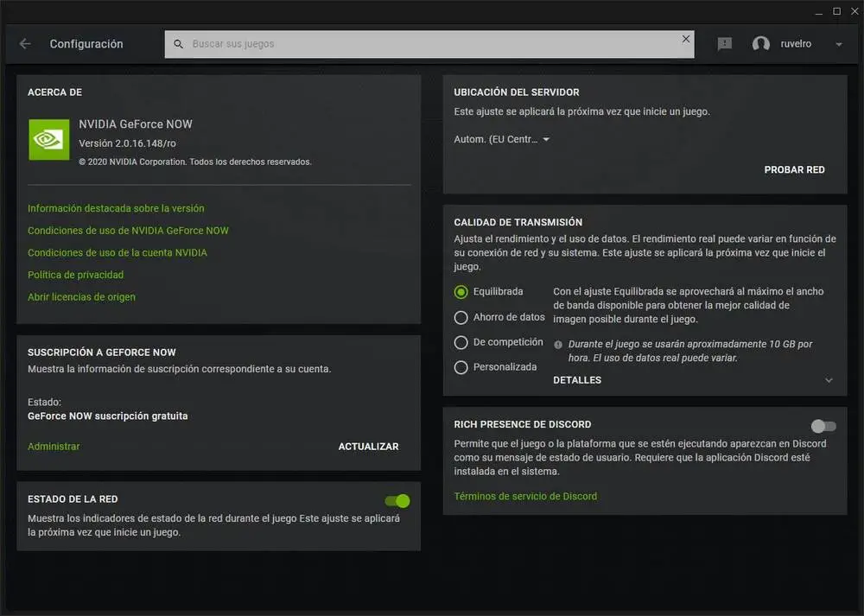Click the DETALLES label
The width and height of the screenshot is (864, 616).
[577, 380]
